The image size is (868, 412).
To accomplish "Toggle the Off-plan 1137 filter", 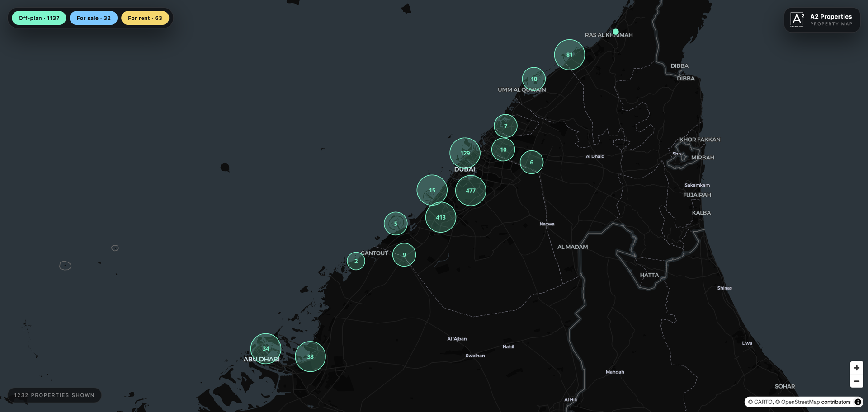I will (39, 18).
